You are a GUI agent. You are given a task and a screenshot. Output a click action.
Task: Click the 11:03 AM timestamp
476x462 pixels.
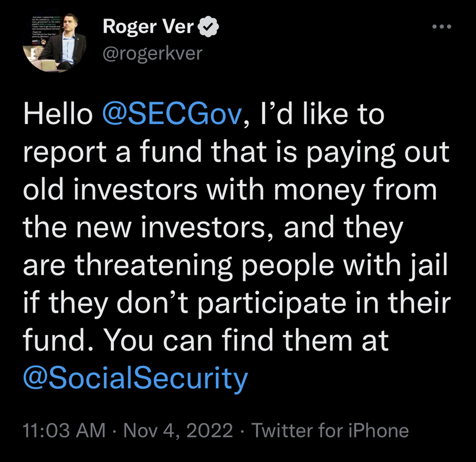coord(64,430)
